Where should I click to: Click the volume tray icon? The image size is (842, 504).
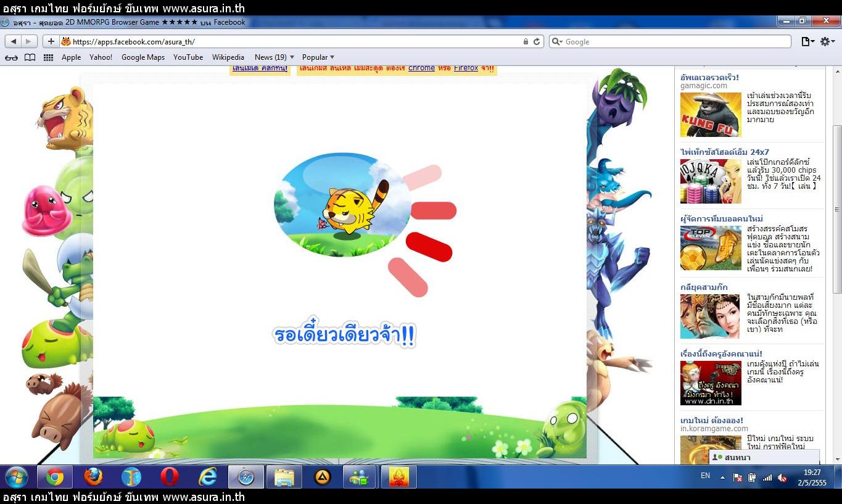[x=782, y=477]
